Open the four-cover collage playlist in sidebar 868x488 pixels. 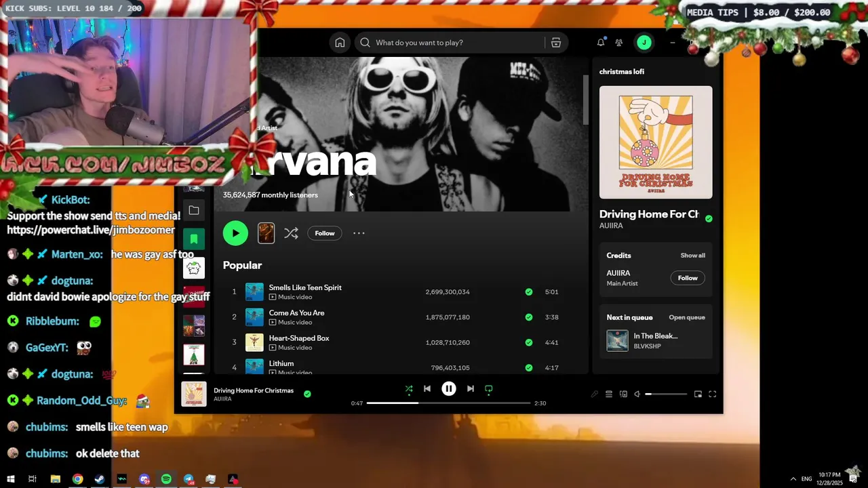tap(194, 326)
